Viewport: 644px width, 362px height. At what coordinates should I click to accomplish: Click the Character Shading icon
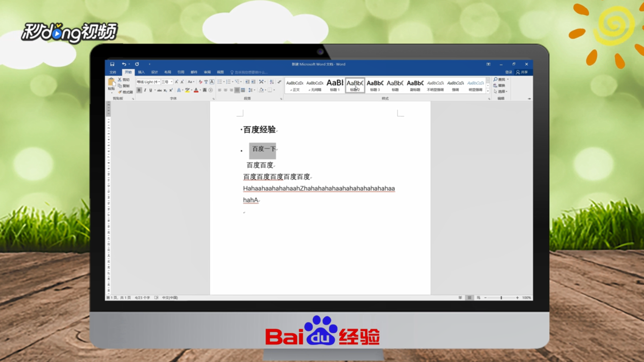pos(205,90)
